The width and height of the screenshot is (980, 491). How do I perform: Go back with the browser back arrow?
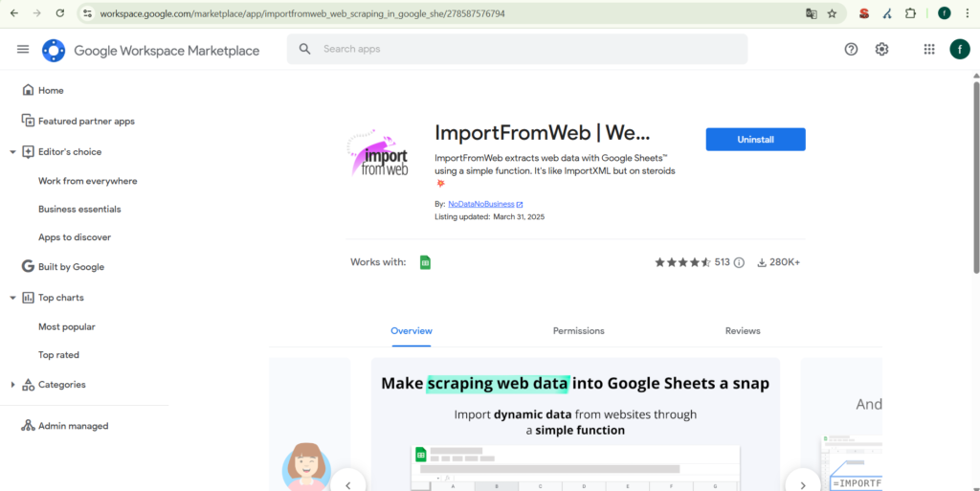point(14,13)
